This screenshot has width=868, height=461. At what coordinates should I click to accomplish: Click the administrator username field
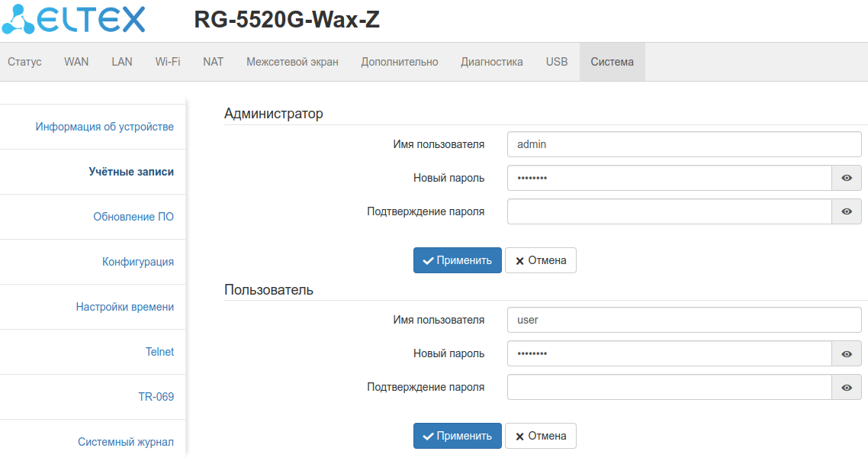(683, 143)
